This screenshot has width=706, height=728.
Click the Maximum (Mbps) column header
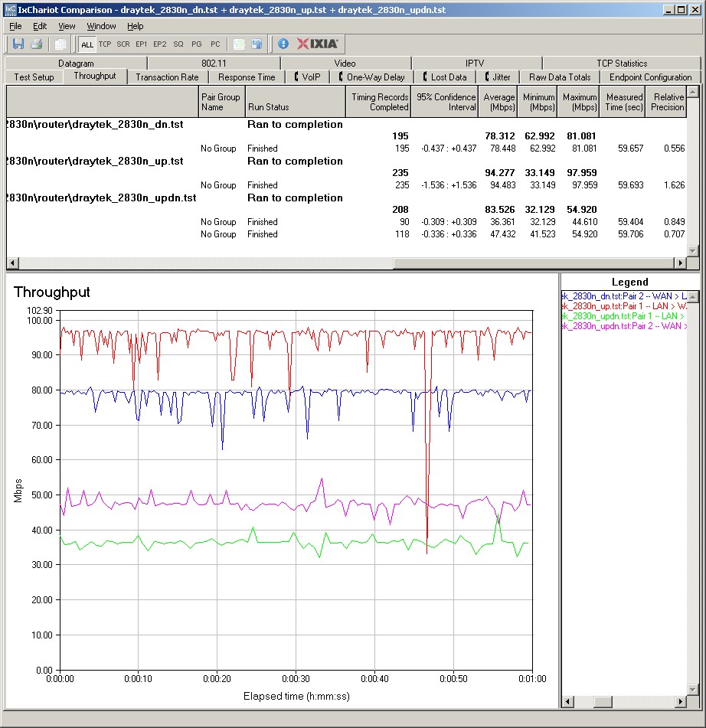tap(578, 102)
